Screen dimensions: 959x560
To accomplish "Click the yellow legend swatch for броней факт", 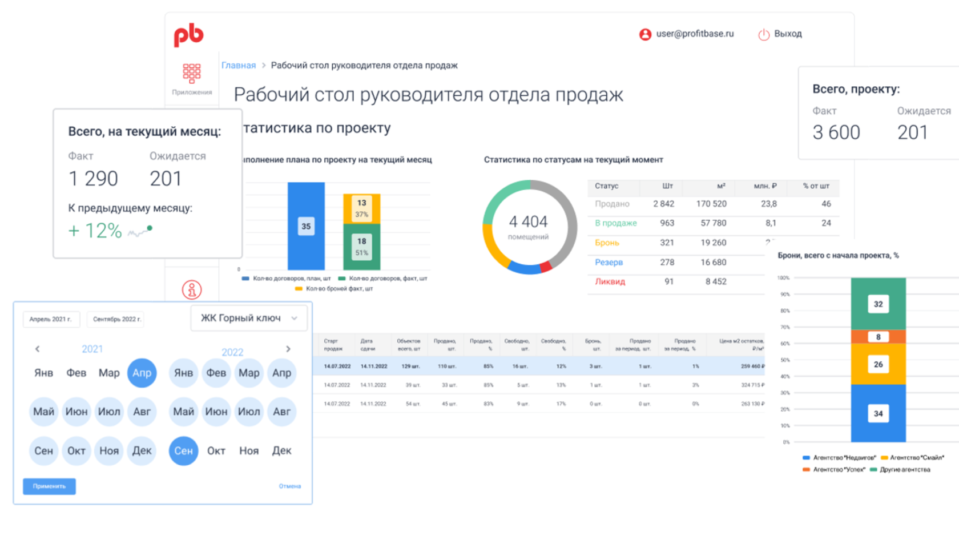I will 299,289.
